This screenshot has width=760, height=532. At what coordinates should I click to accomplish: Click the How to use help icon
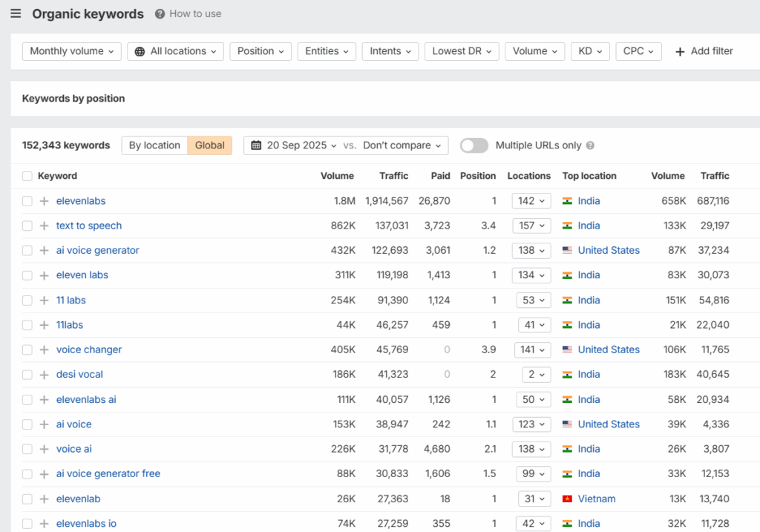[x=160, y=14]
